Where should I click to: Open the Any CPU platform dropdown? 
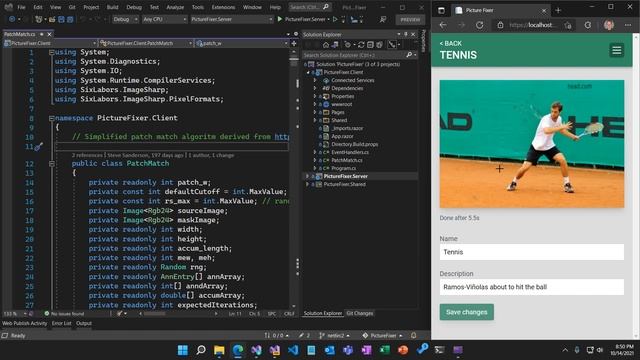[x=164, y=19]
